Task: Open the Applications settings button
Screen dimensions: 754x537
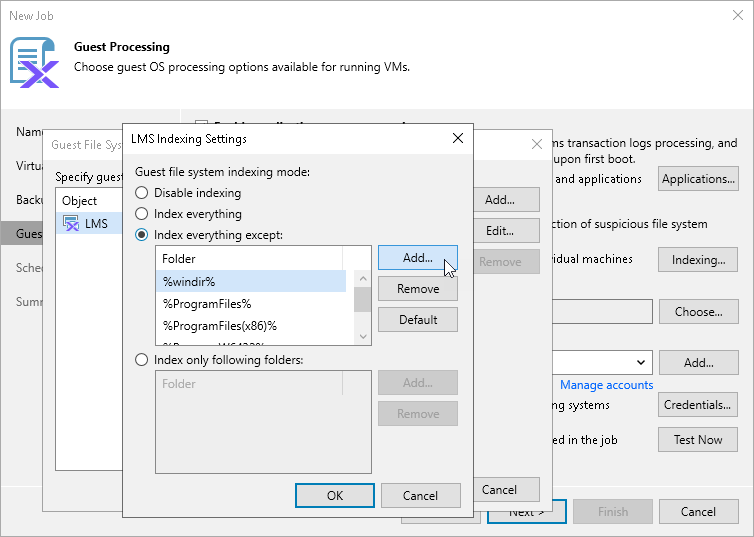Action: pyautogui.click(x=698, y=179)
